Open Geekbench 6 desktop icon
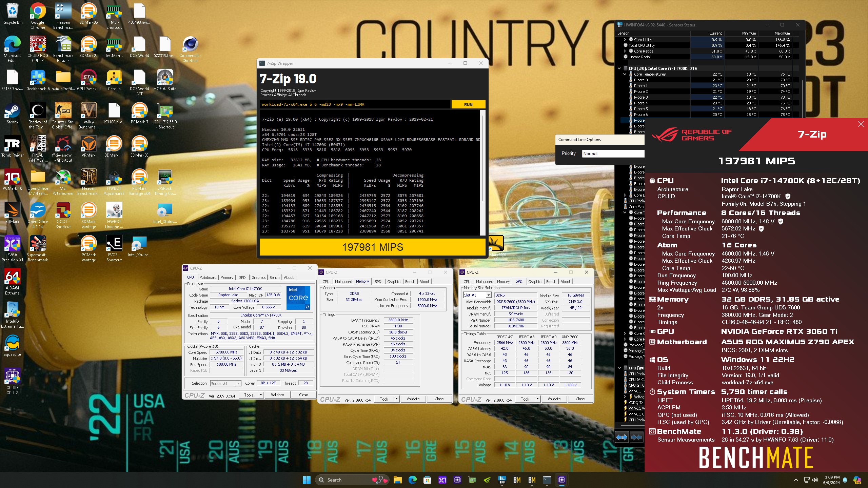Viewport: 868px width, 488px height. 38,81
